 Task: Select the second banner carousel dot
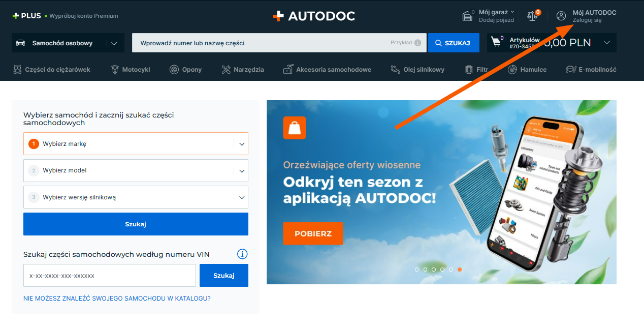point(426,270)
